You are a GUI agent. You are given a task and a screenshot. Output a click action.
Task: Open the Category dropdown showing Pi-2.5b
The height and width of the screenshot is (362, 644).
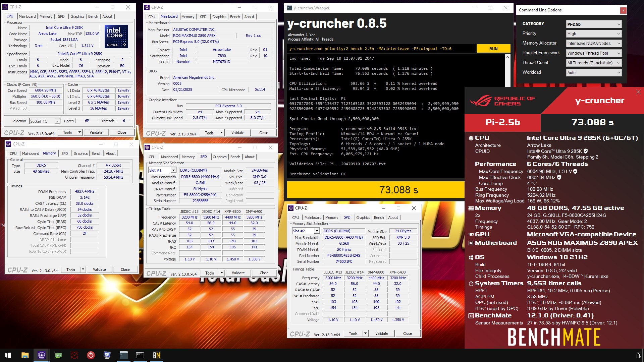point(594,24)
